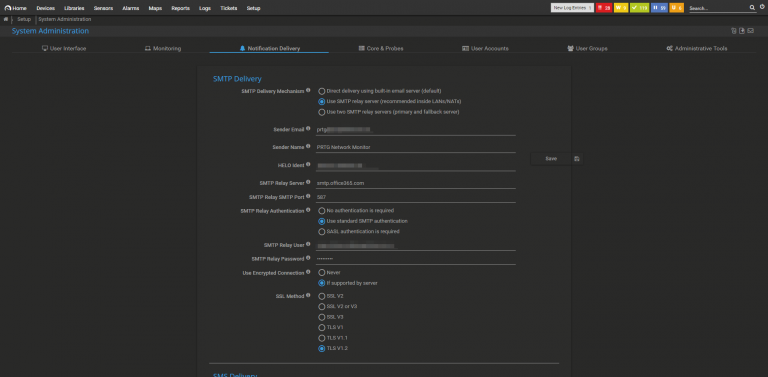Click help icon next to HELO Ident
768x377 pixels.
[x=308, y=165]
